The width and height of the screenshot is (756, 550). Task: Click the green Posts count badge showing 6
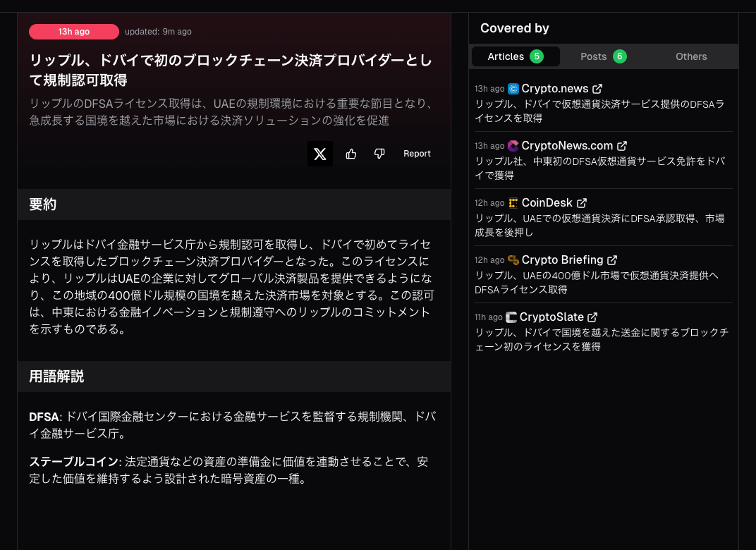pos(621,56)
